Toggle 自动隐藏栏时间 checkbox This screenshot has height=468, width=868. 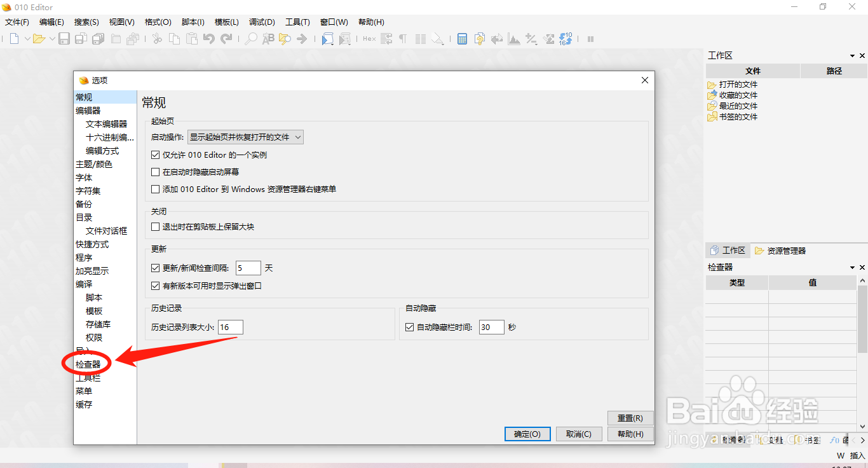coord(409,327)
